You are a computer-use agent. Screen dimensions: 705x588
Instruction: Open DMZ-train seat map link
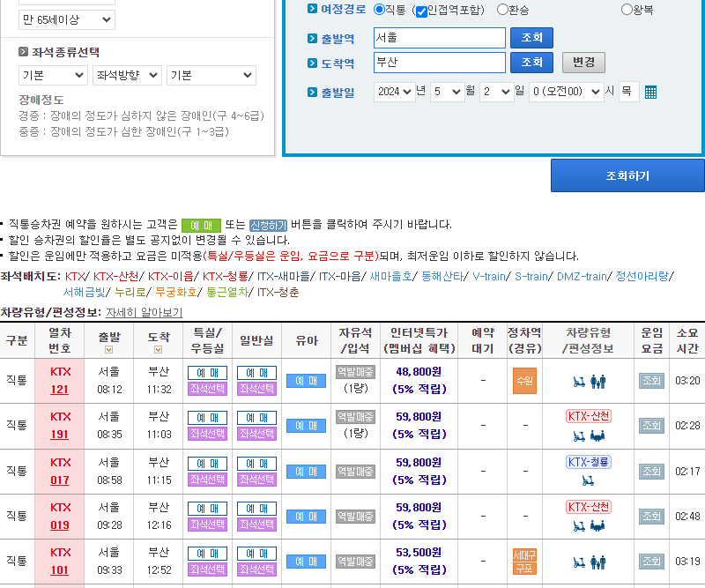tap(582, 276)
